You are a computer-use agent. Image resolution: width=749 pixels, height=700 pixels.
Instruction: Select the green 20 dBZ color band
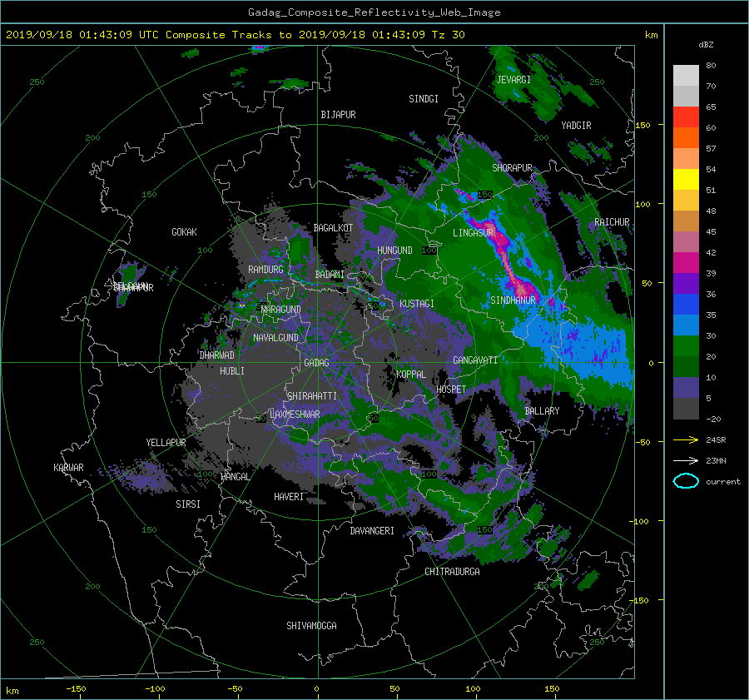[x=686, y=346]
